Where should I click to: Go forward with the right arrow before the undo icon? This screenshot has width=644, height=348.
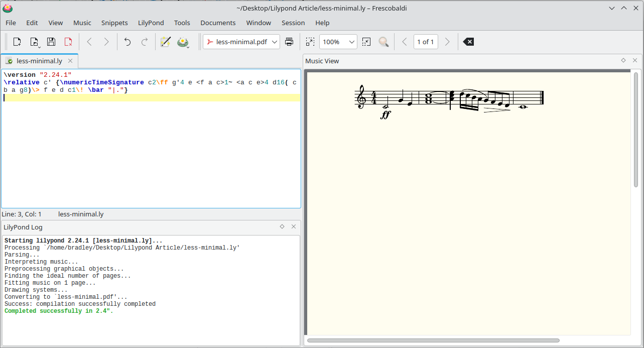tap(106, 42)
